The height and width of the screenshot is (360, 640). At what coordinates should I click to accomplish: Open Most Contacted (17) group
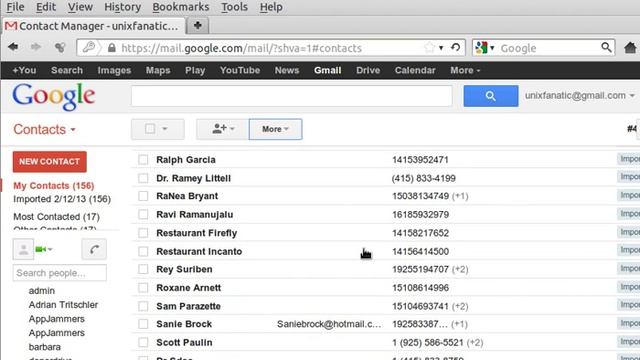56,217
